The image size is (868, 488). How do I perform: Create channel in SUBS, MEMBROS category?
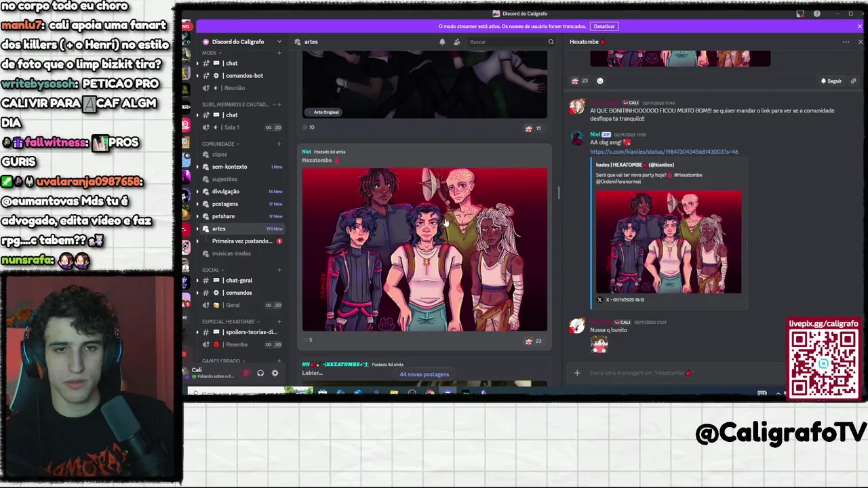[279, 104]
